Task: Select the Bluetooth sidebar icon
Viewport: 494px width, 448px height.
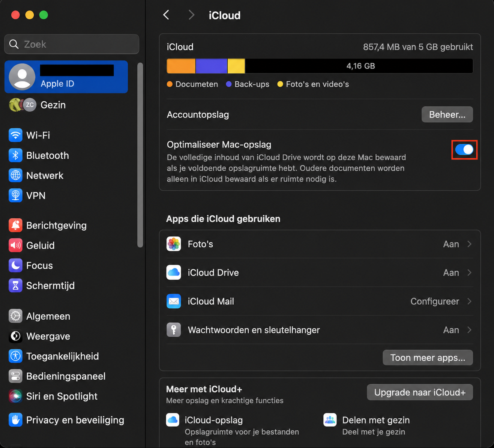Action: pyautogui.click(x=15, y=155)
